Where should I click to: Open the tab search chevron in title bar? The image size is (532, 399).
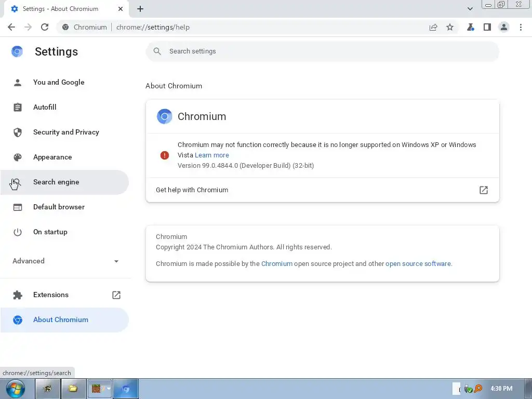[x=470, y=9]
